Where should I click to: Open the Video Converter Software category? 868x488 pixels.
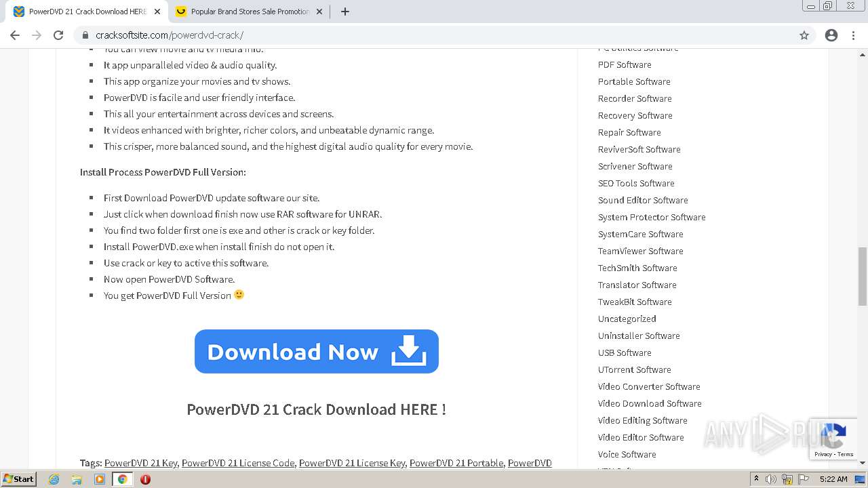tap(649, 386)
